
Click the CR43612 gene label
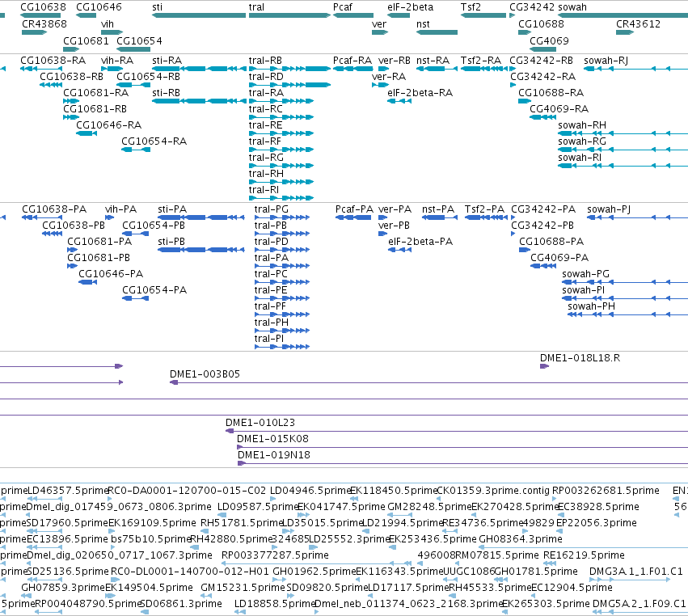point(638,23)
